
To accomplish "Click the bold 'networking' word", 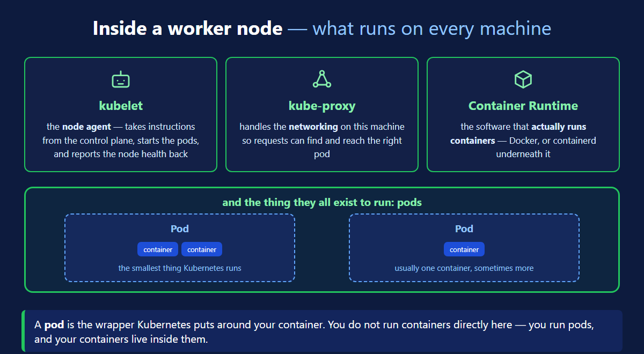I will 313,127.
